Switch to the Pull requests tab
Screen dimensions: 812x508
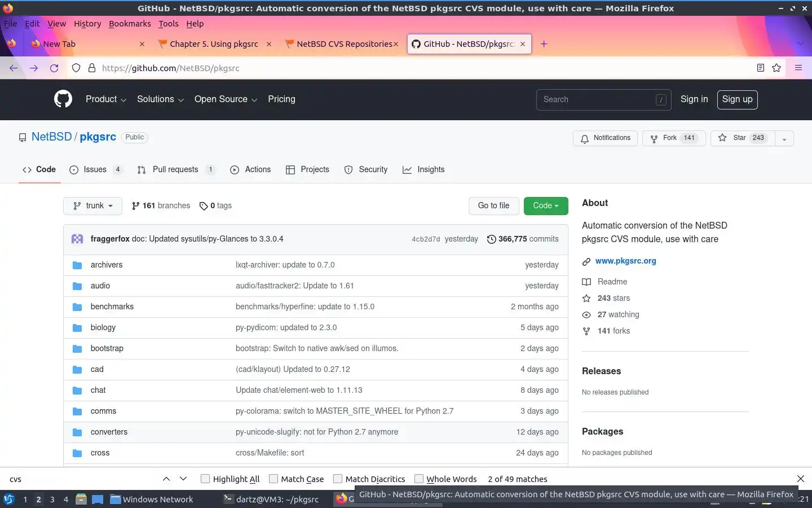click(x=175, y=169)
